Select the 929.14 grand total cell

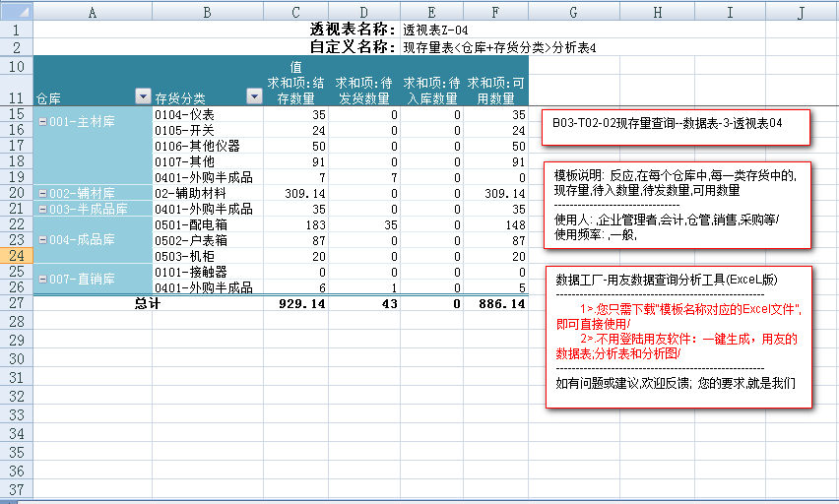tap(296, 304)
